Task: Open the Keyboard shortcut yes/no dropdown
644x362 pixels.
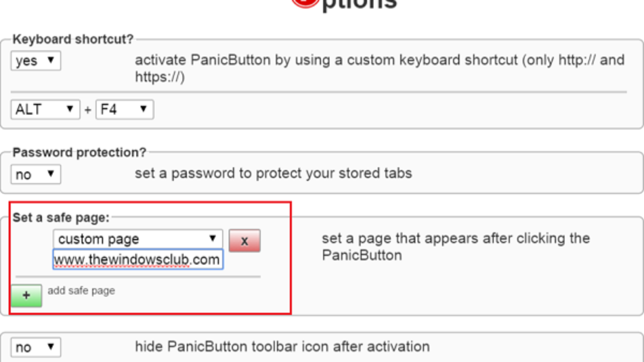Action: [x=35, y=61]
